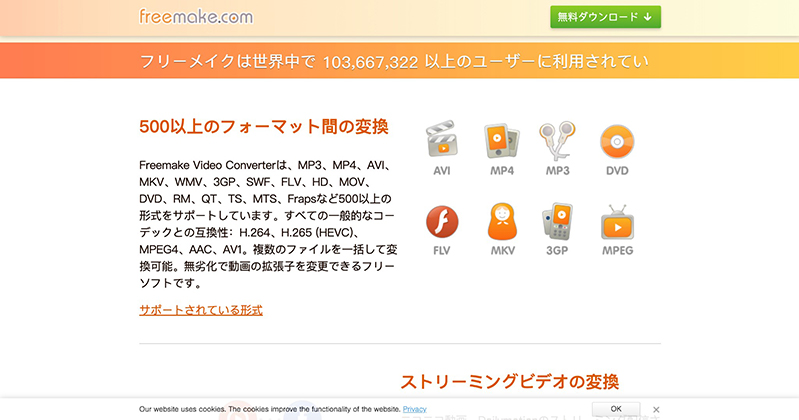Click the 103,667,322 user count text
Image resolution: width=799 pixels, height=420 pixels.
[370, 62]
